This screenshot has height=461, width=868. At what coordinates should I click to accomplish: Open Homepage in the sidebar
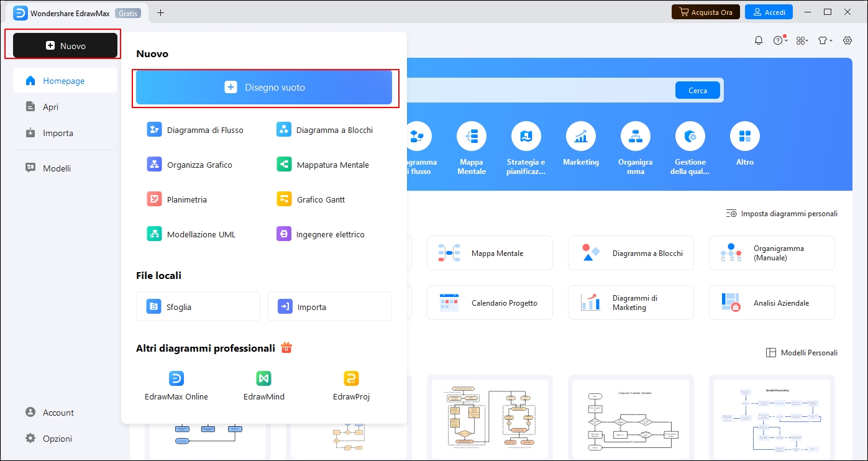[x=65, y=81]
